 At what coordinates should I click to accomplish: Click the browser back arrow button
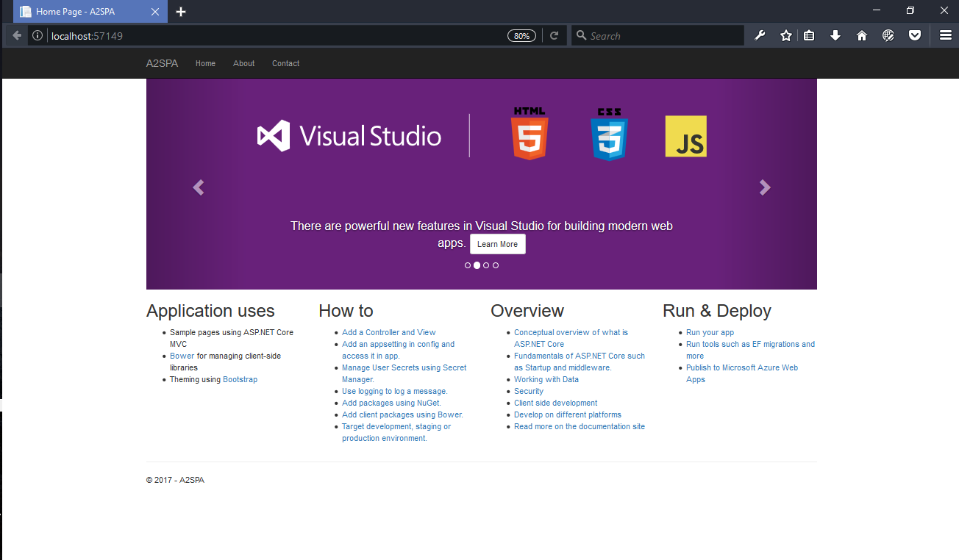[x=16, y=35]
